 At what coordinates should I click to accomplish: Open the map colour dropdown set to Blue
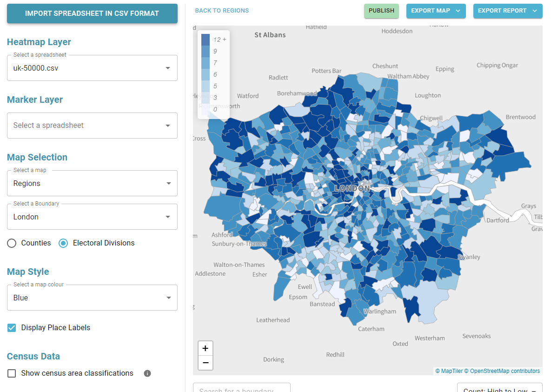[x=92, y=297]
